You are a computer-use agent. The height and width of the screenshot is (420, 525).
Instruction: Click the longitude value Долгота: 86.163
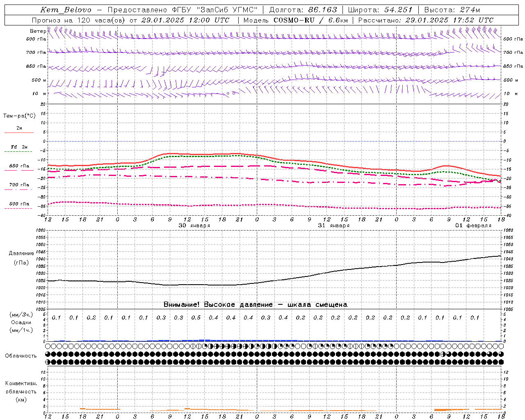click(x=303, y=10)
